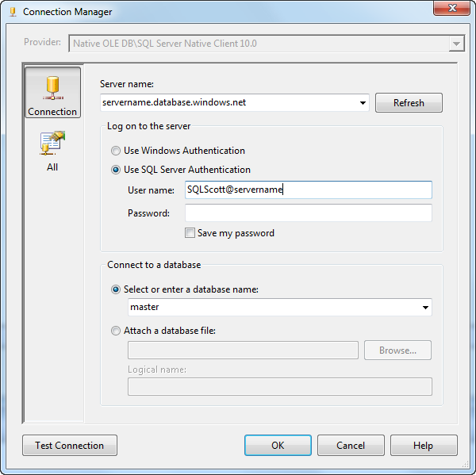
Task: Focus the User name field
Action: (x=309, y=190)
